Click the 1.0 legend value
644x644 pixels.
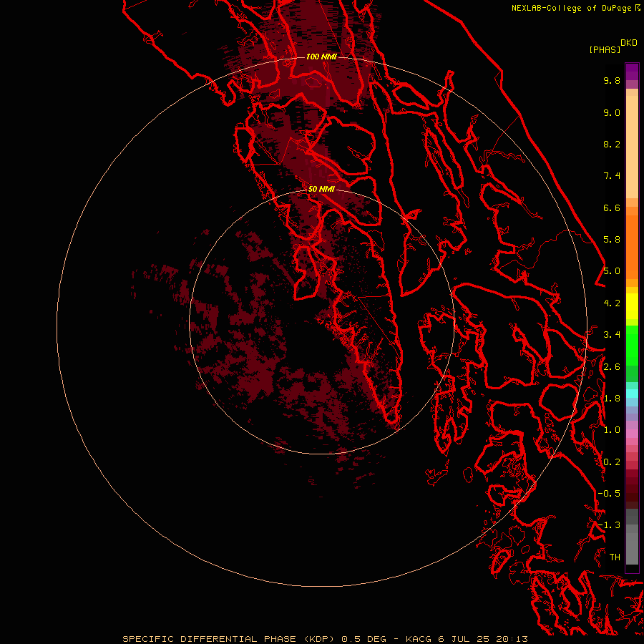tap(612, 430)
